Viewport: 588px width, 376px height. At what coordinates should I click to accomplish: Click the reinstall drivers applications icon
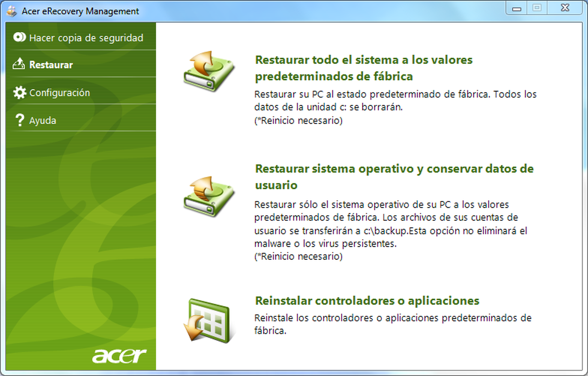[209, 320]
